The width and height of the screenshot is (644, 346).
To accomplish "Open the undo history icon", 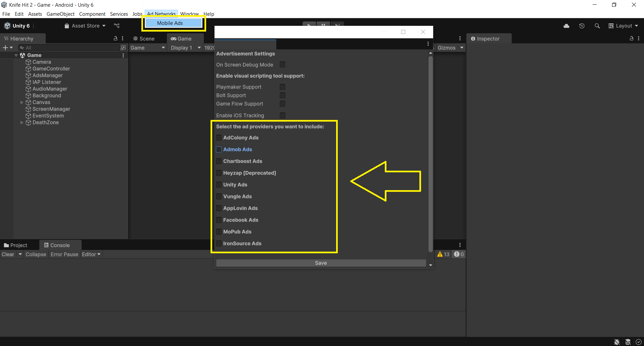I will [x=582, y=26].
